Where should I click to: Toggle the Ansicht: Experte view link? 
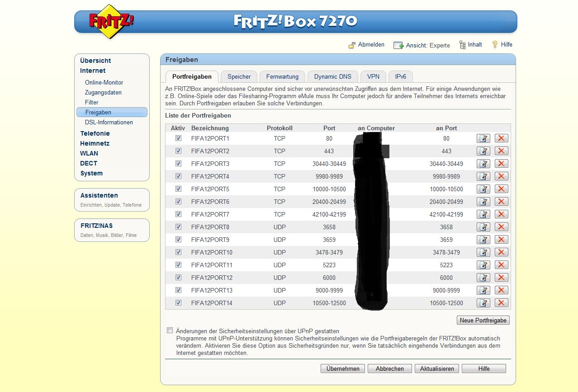pyautogui.click(x=428, y=45)
